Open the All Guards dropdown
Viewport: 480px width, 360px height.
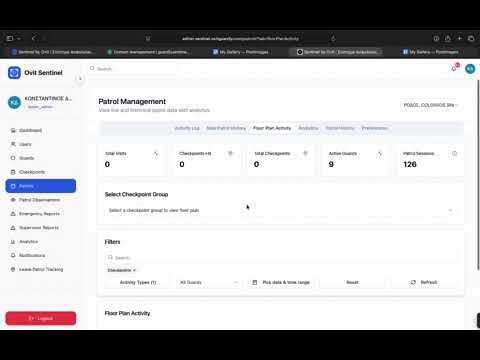208,282
